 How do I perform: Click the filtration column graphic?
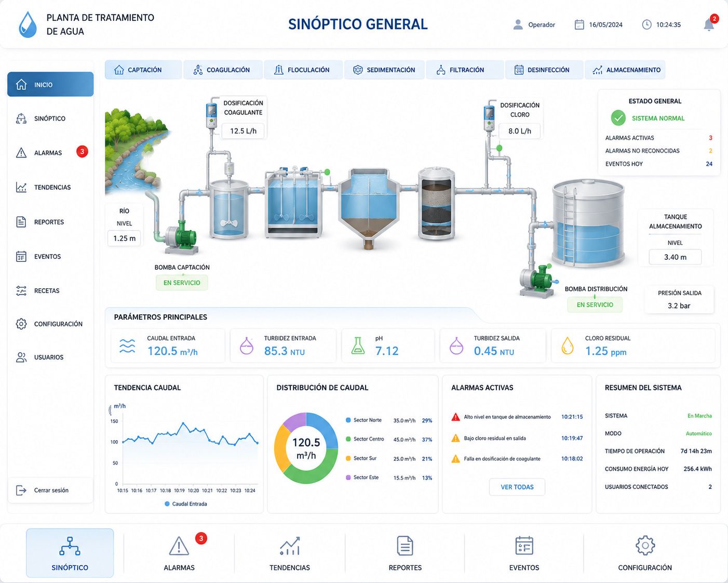click(436, 203)
